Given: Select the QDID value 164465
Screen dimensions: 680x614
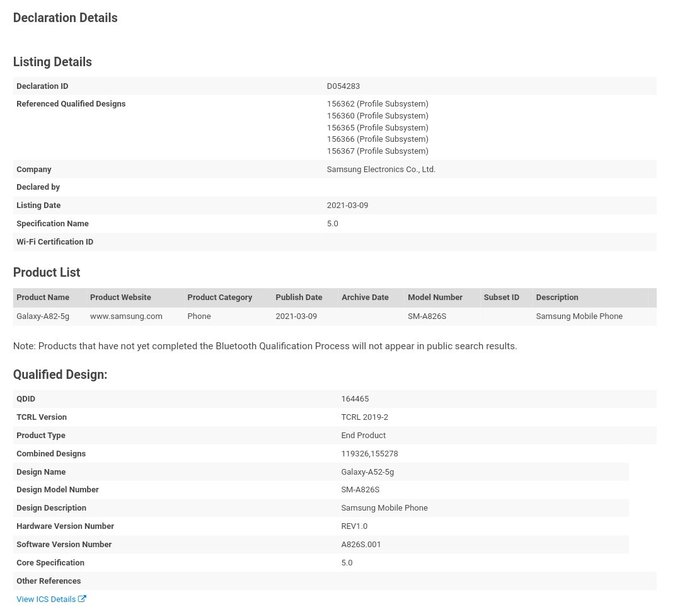Looking at the screenshot, I should [x=355, y=398].
